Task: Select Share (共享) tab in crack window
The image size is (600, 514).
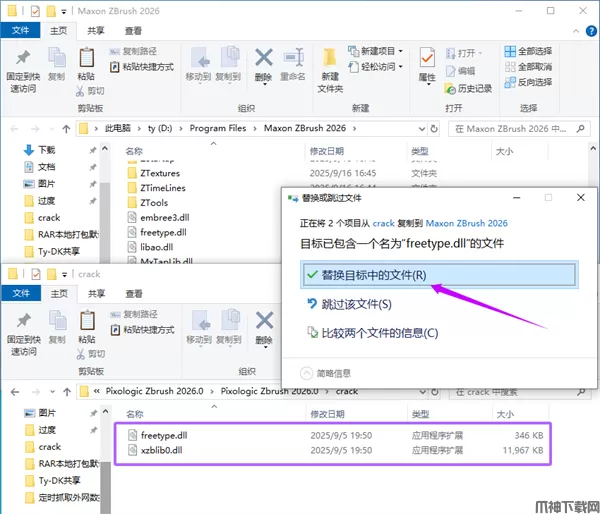Action: (96, 294)
